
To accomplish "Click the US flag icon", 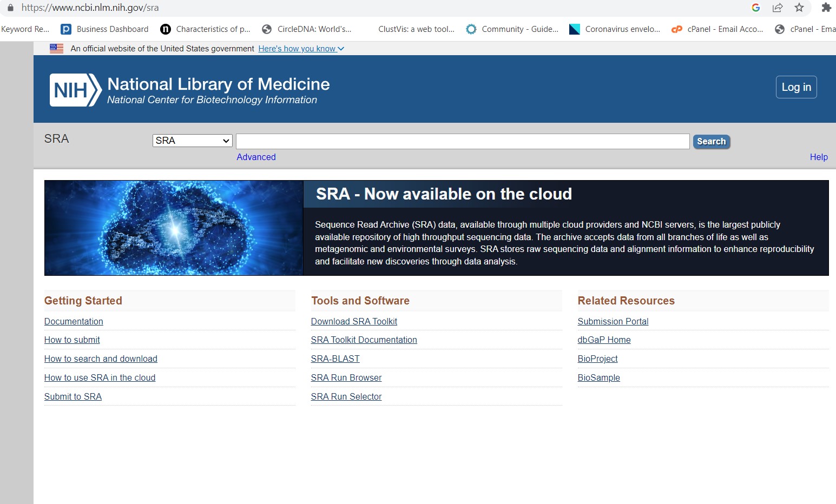I will tap(56, 48).
